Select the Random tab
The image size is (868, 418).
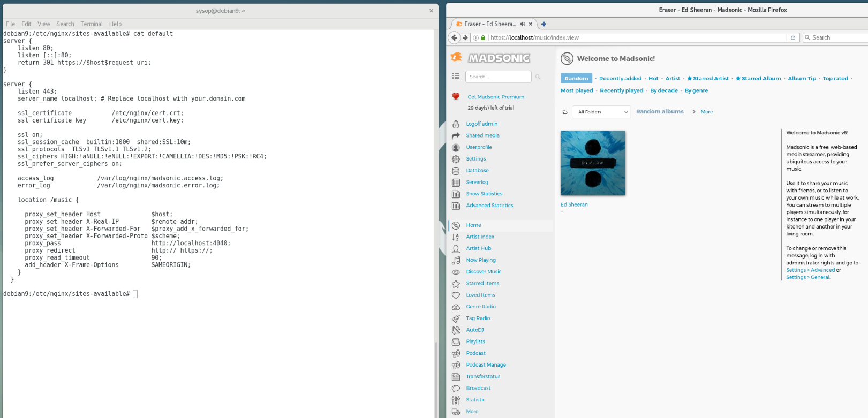pyautogui.click(x=576, y=79)
